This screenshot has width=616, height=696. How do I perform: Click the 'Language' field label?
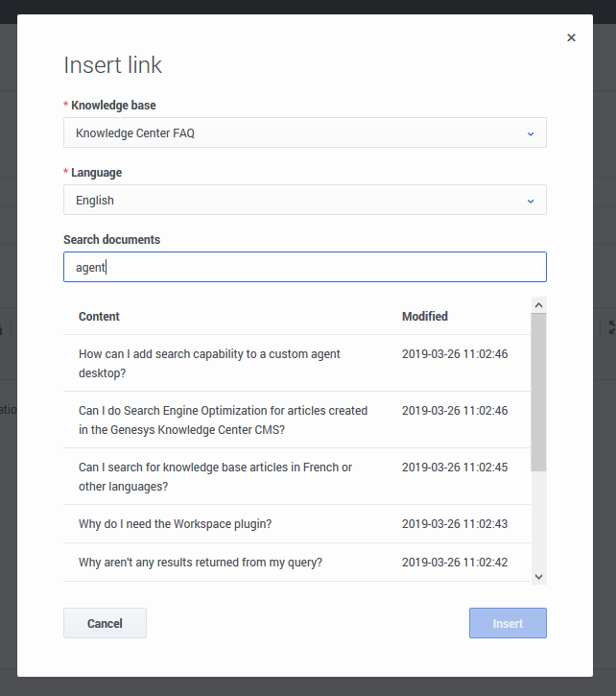(x=96, y=173)
